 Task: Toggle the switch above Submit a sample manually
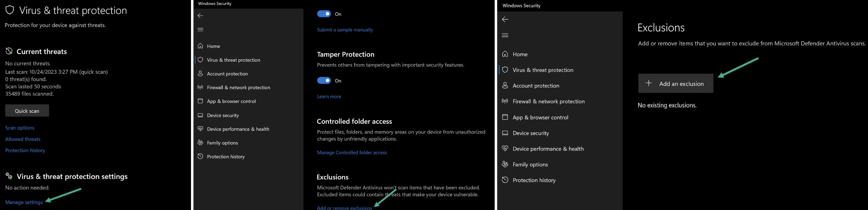point(324,14)
